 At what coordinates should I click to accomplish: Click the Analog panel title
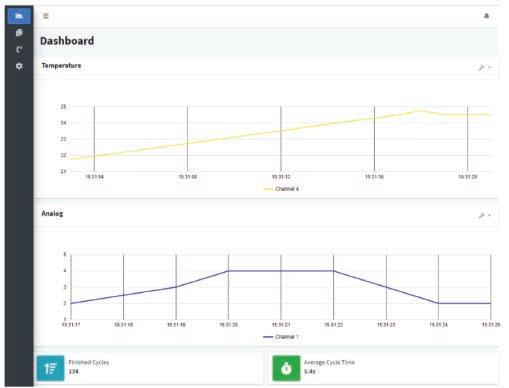(x=52, y=213)
